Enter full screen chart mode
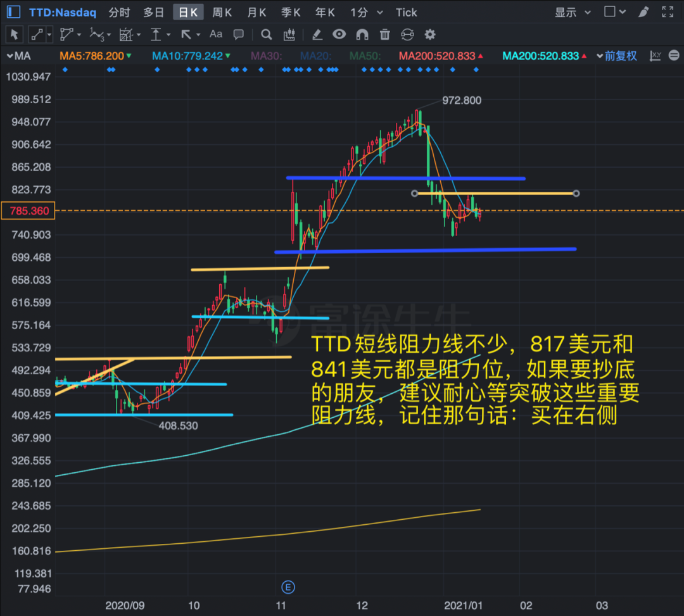Viewport: 684px width, 616px height. tap(668, 12)
